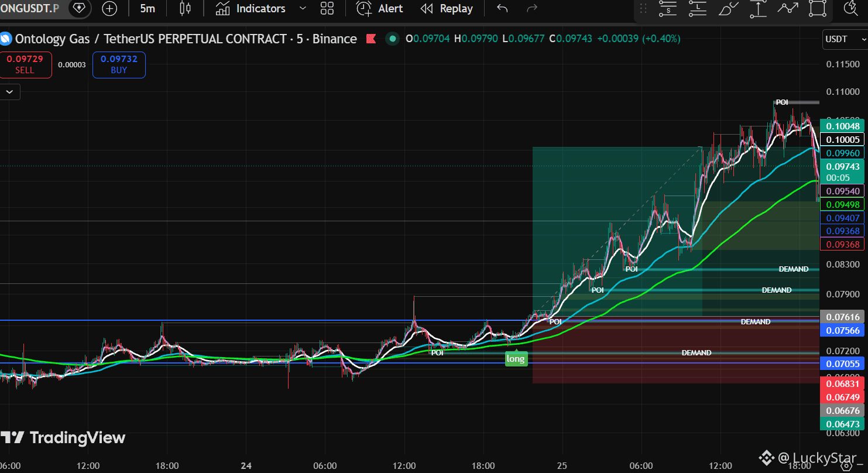Select the rectangle shape tool
The height and width of the screenshot is (473, 868).
(818, 9)
